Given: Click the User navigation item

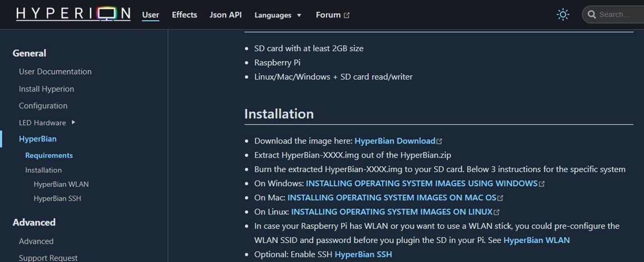Looking at the screenshot, I should coord(150,15).
